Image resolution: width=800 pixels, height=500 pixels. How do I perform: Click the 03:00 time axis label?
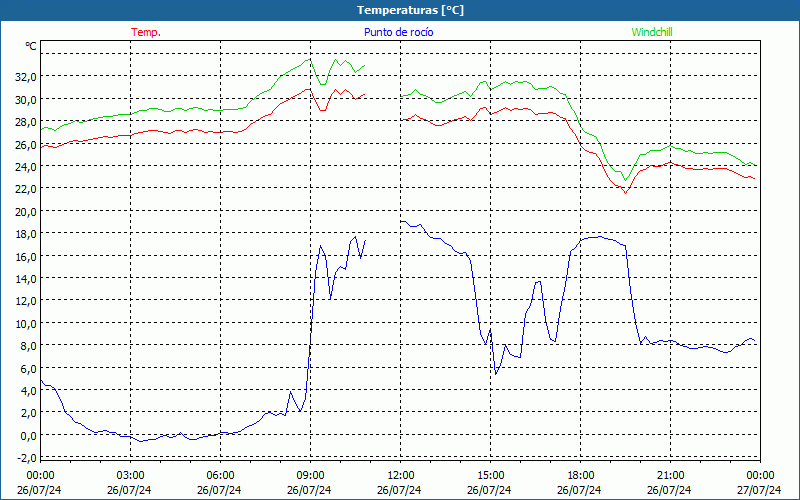[x=130, y=476]
